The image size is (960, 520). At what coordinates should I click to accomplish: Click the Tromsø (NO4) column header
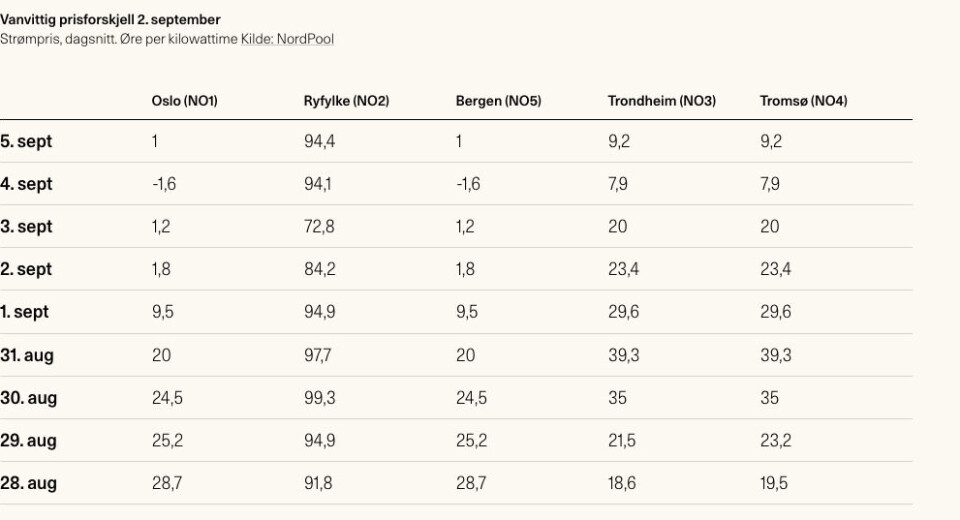[x=803, y=101]
